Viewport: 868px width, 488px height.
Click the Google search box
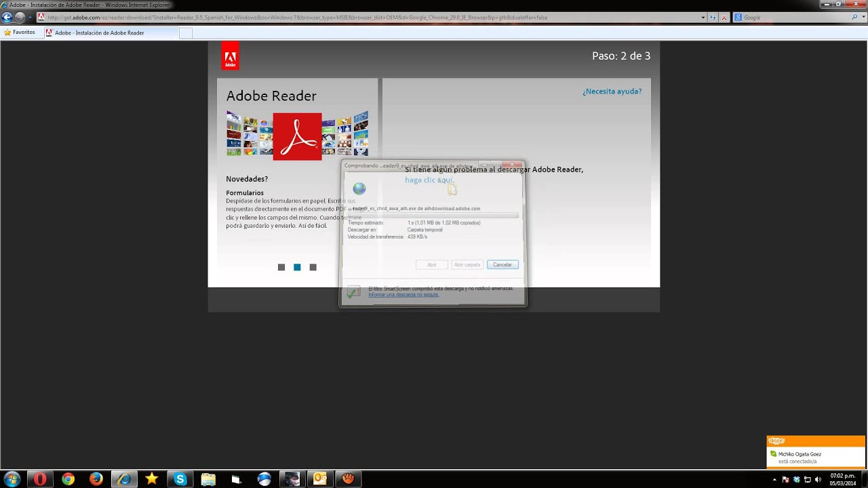click(x=791, y=18)
